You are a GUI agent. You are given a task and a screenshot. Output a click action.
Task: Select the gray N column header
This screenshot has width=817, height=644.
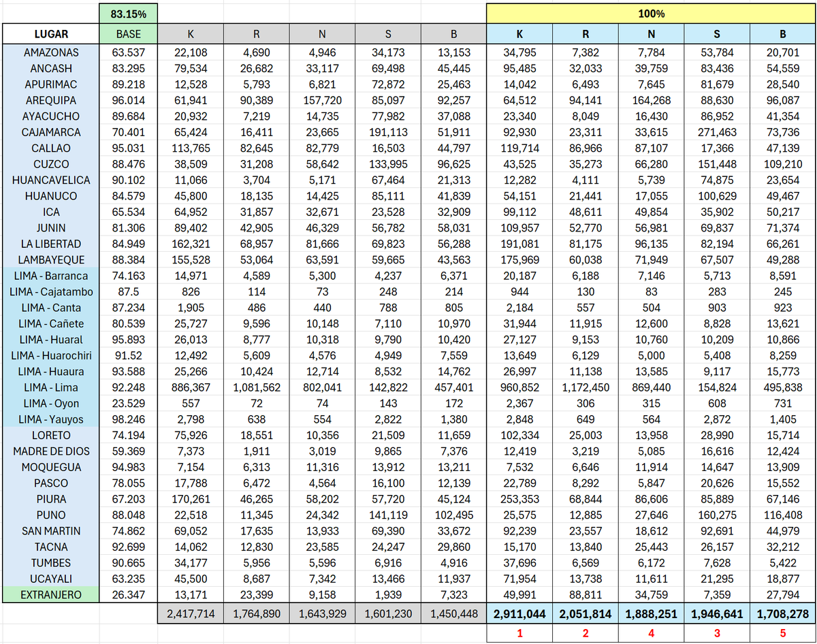click(x=322, y=33)
